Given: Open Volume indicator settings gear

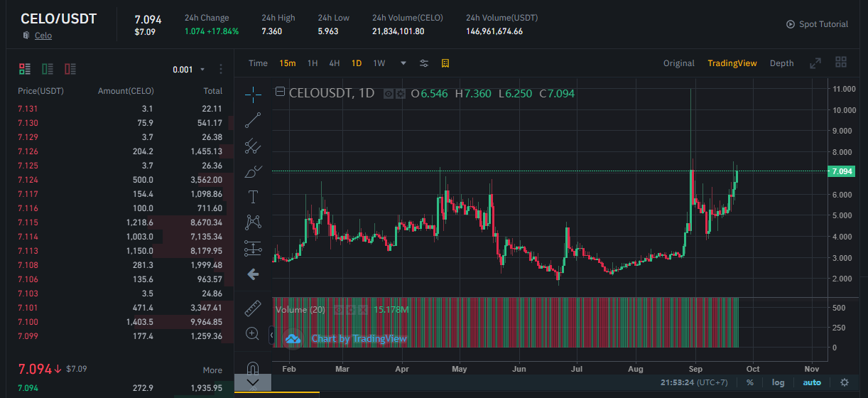Looking at the screenshot, I should [x=351, y=310].
